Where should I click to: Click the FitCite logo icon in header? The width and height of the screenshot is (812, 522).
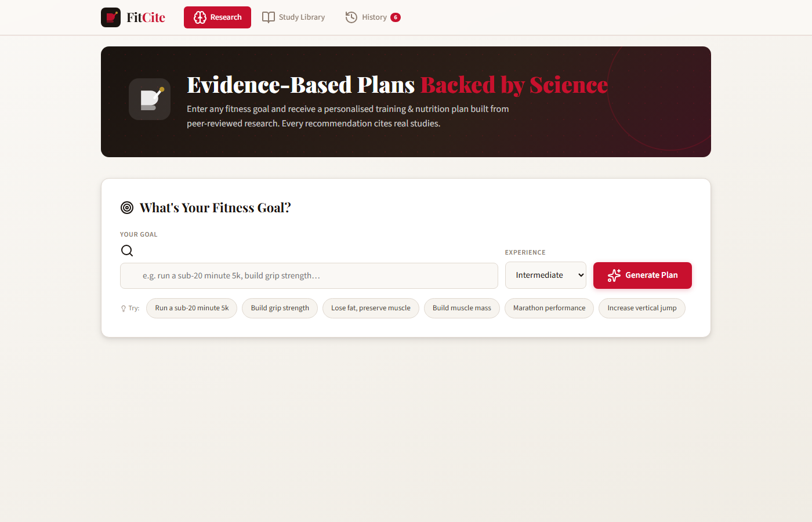coord(111,17)
